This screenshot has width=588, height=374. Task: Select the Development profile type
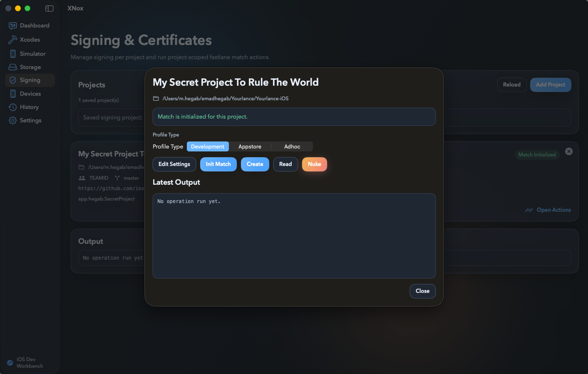pyautogui.click(x=208, y=146)
